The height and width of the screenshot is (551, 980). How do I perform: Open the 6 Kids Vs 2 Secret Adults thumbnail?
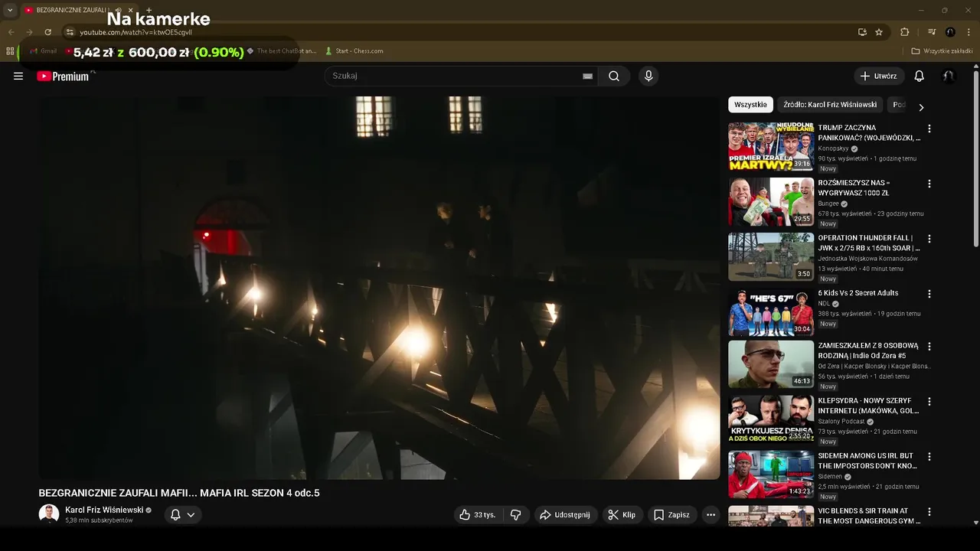pyautogui.click(x=771, y=312)
